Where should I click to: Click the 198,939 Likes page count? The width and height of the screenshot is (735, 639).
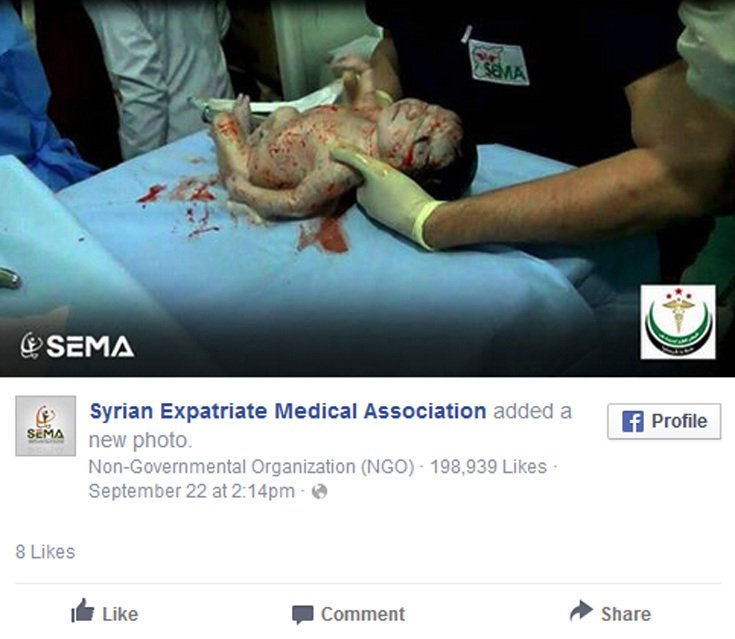tap(488, 467)
